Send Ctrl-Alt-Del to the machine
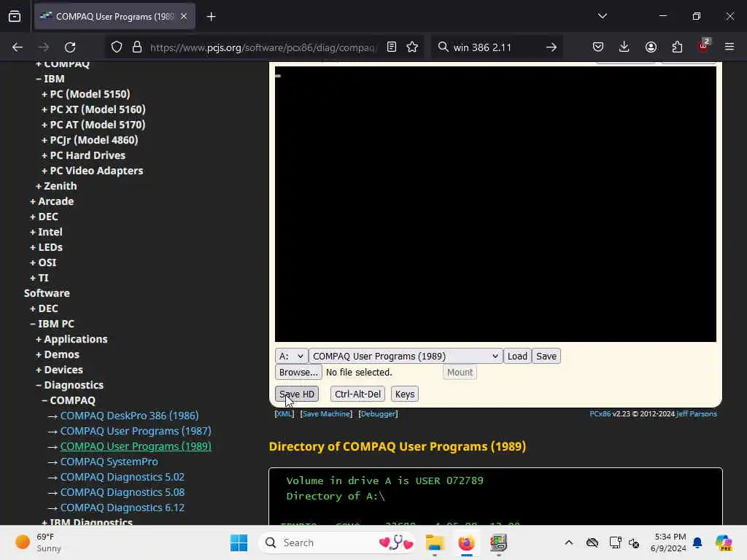Image resolution: width=747 pixels, height=560 pixels. tap(357, 394)
